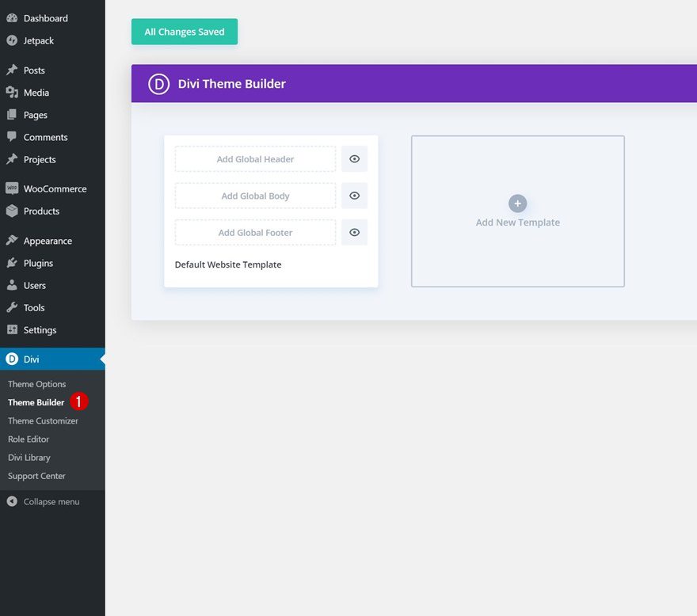
Task: Select Divi Library from the submenu
Action: point(29,457)
